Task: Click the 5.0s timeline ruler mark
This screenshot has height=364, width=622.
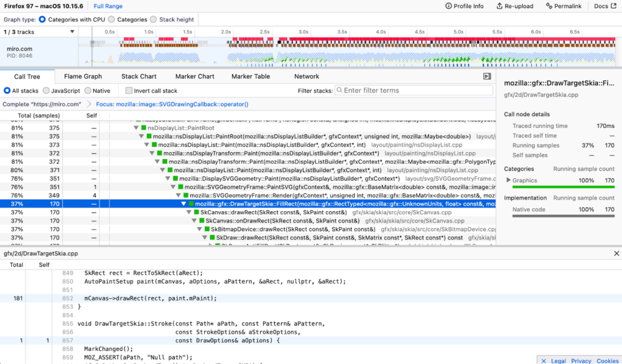Action: click(x=458, y=32)
